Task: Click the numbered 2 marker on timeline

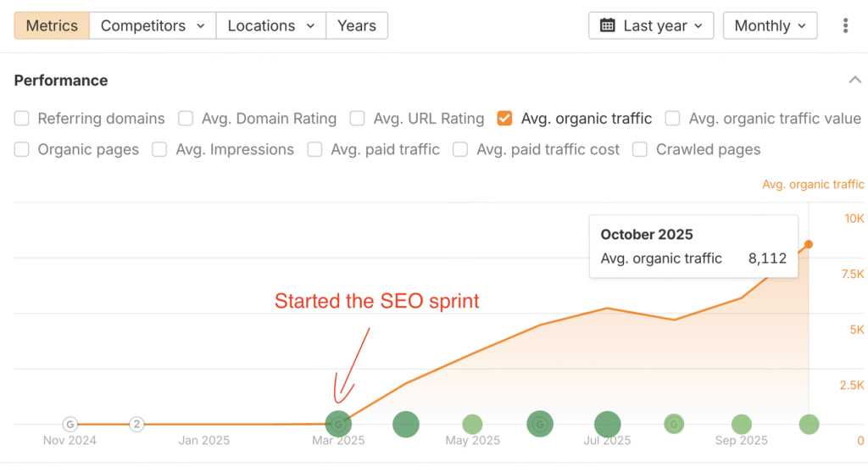Action: (x=136, y=424)
